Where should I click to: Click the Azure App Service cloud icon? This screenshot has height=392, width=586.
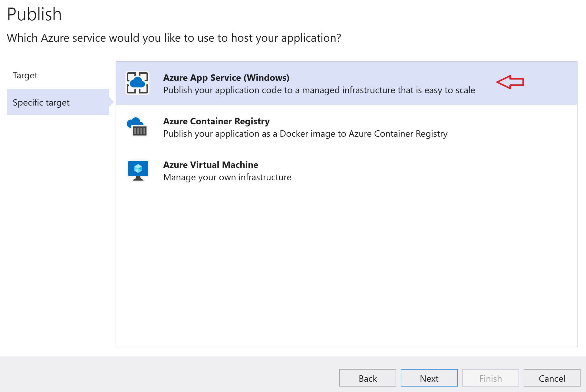(137, 83)
